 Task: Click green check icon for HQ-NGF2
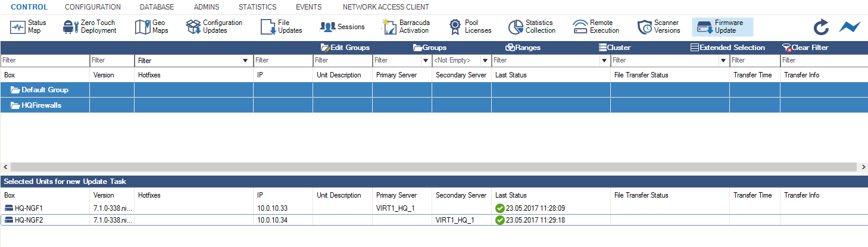point(499,220)
